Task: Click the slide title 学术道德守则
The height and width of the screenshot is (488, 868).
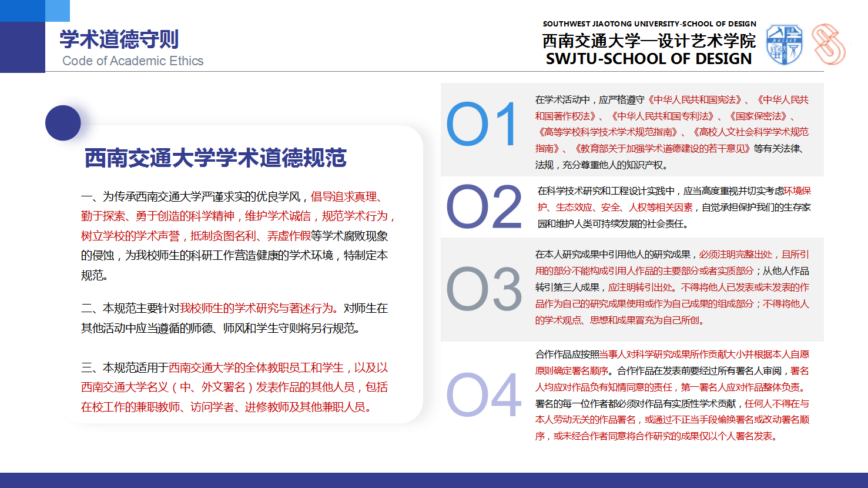Action: (119, 39)
